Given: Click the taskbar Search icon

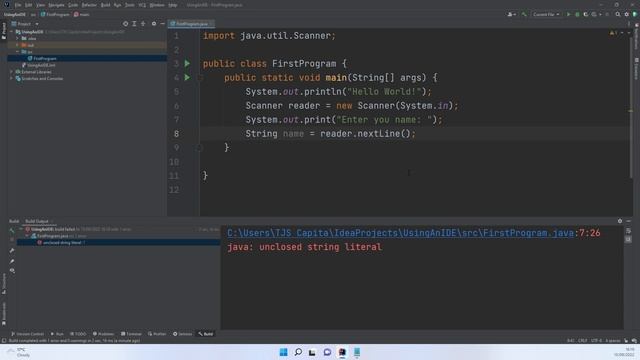Looking at the screenshot, I should (x=298, y=352).
